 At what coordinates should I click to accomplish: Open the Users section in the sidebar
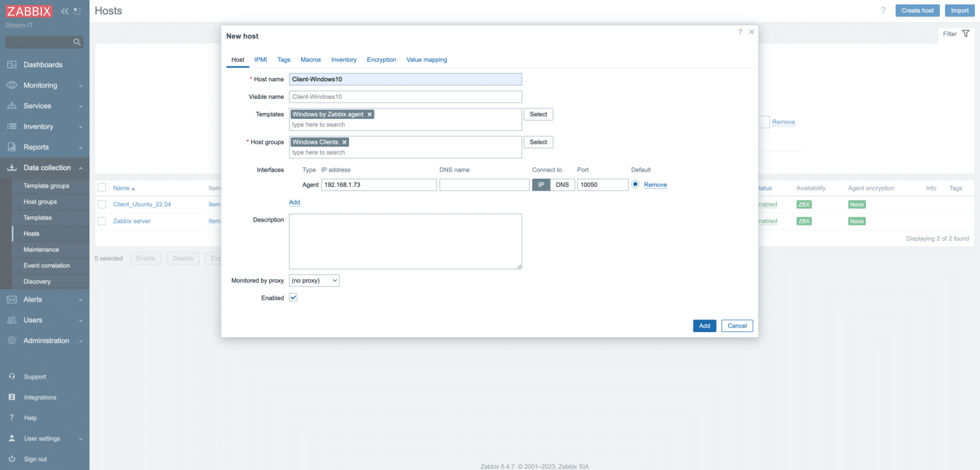tap(34, 320)
